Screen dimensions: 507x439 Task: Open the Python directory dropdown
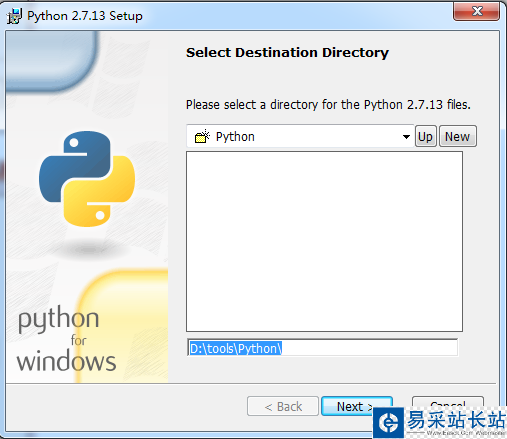[x=300, y=136]
